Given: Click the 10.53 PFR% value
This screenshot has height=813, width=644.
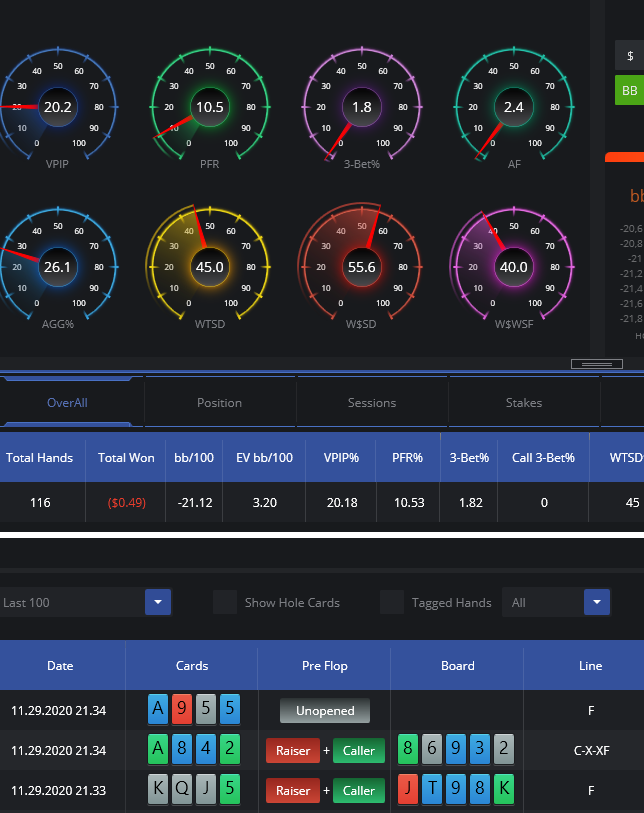Looking at the screenshot, I should pos(409,502).
